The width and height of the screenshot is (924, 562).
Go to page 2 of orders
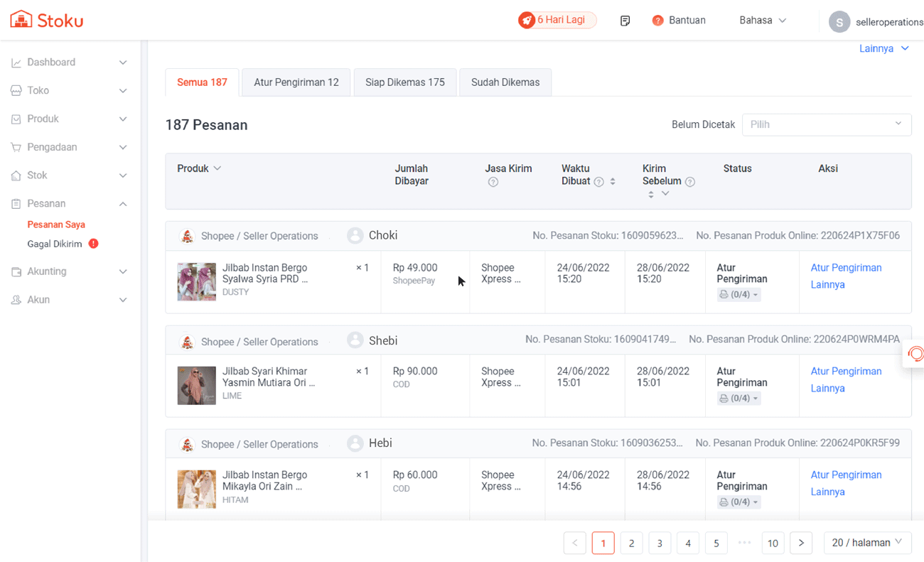(631, 543)
